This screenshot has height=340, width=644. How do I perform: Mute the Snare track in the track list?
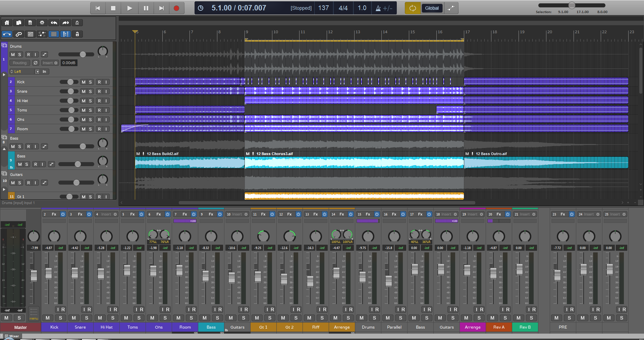[x=84, y=91]
